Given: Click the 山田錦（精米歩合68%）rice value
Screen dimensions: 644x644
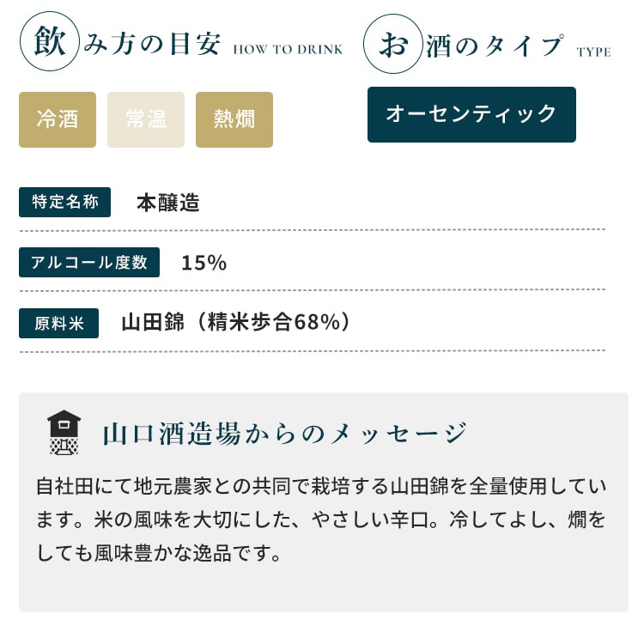Looking at the screenshot, I should pos(236,323).
